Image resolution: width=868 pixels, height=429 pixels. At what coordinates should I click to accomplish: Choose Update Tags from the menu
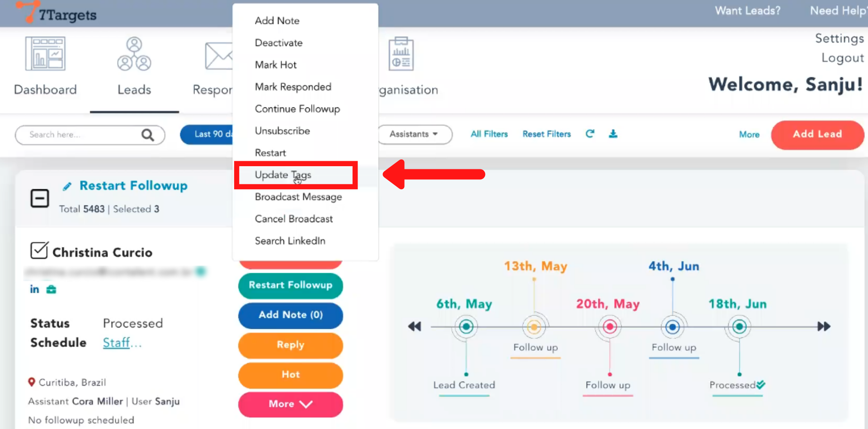[x=283, y=175]
